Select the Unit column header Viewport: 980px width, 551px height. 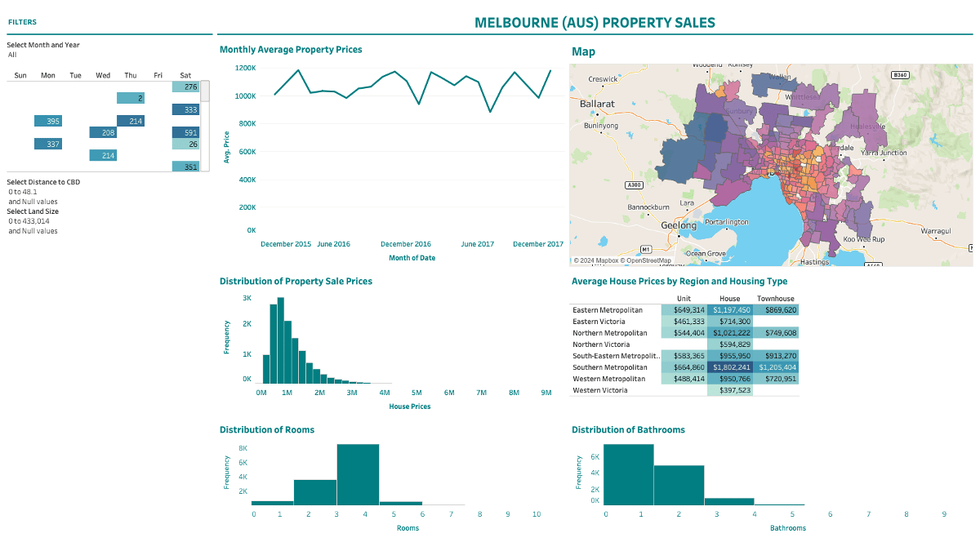click(684, 300)
